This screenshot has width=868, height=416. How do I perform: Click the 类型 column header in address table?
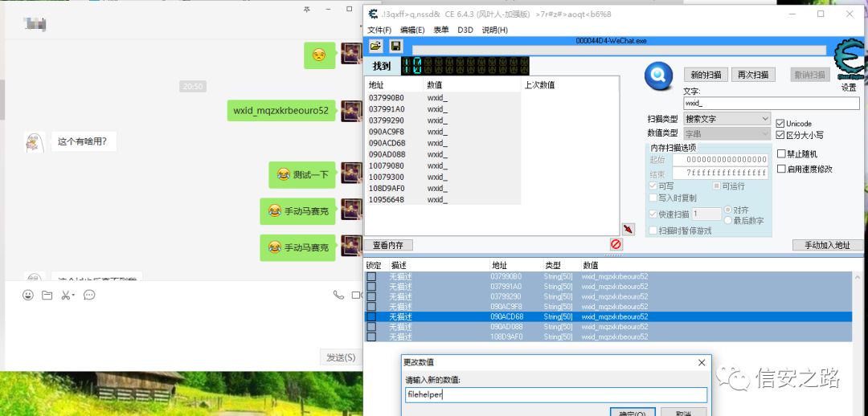point(552,266)
